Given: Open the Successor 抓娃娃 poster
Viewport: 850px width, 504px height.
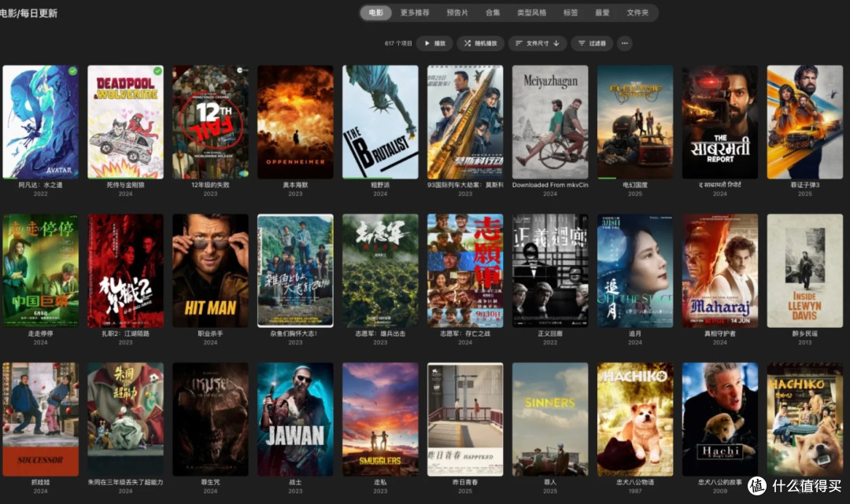Looking at the screenshot, I should click(41, 420).
